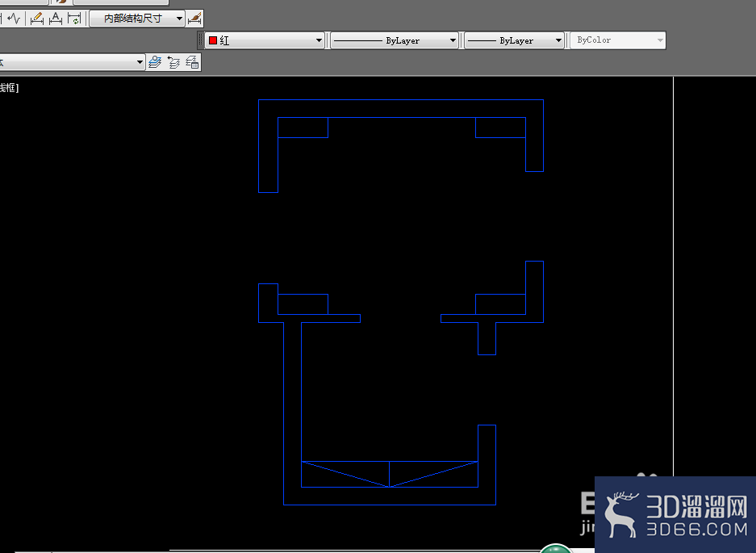Open the ByColor plot style dropdown
The width and height of the screenshot is (756, 553).
click(618, 40)
